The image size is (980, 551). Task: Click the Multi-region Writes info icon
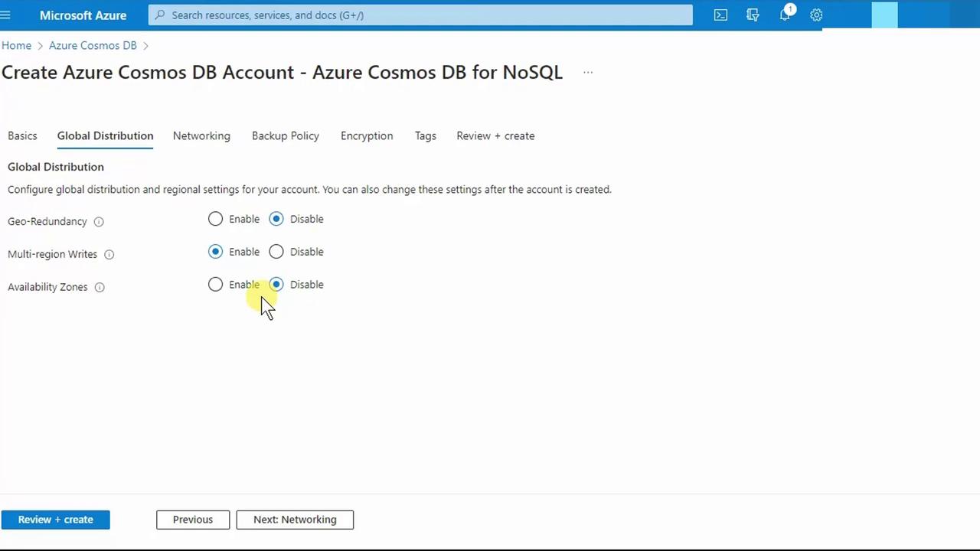pos(109,255)
